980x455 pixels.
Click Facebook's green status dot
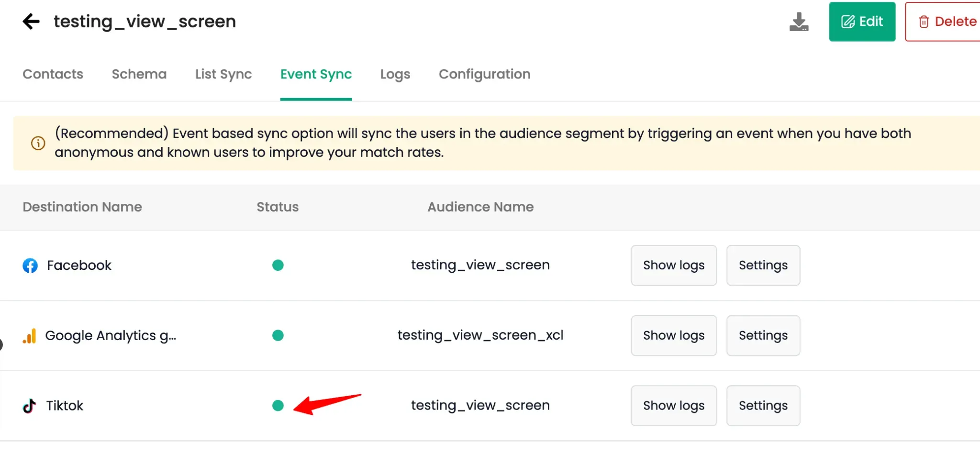click(278, 265)
